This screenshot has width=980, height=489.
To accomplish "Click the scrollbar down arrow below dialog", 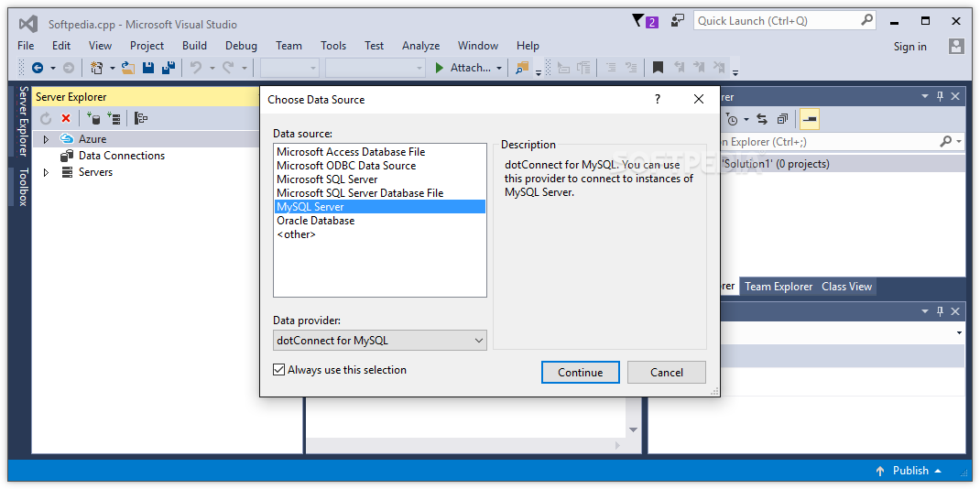I will 633,430.
